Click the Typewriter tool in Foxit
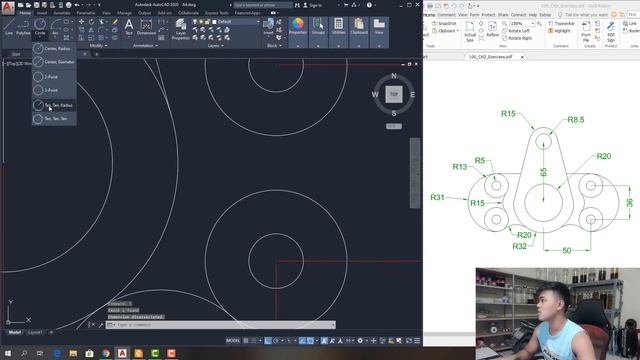This screenshot has height=360, width=640. pos(561,24)
